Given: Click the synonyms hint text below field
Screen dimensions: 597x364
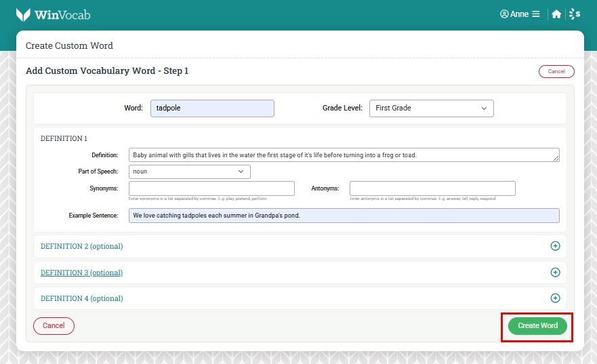Looking at the screenshot, I should tap(198, 199).
